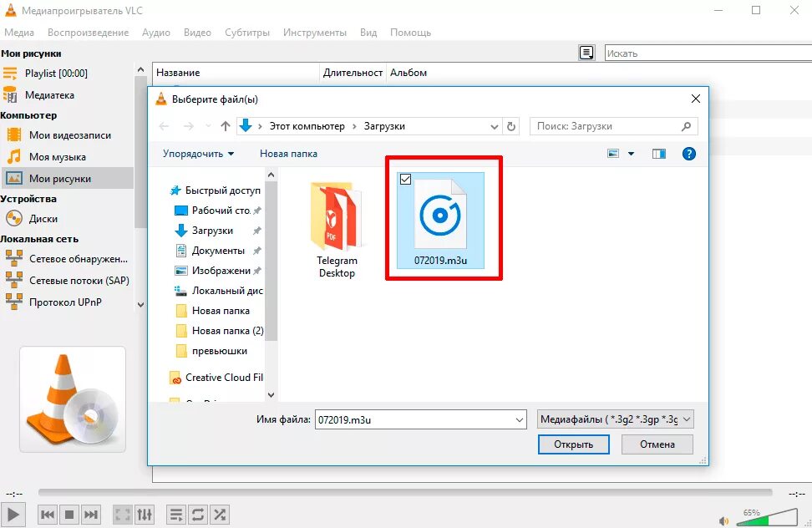This screenshot has width=812, height=528.
Task: Select Быстрый доступ in navigation tree
Action: (x=216, y=190)
